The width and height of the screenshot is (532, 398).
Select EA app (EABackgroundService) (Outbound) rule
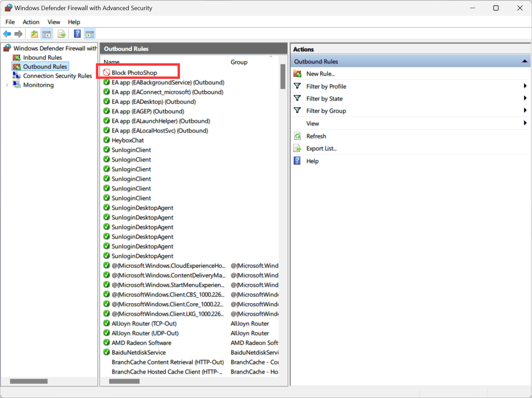168,82
